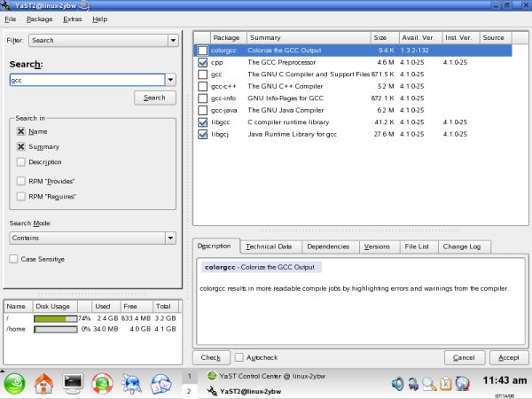The width and height of the screenshot is (532, 399).
Task: Switch to the Dependencies tab
Action: [x=328, y=246]
